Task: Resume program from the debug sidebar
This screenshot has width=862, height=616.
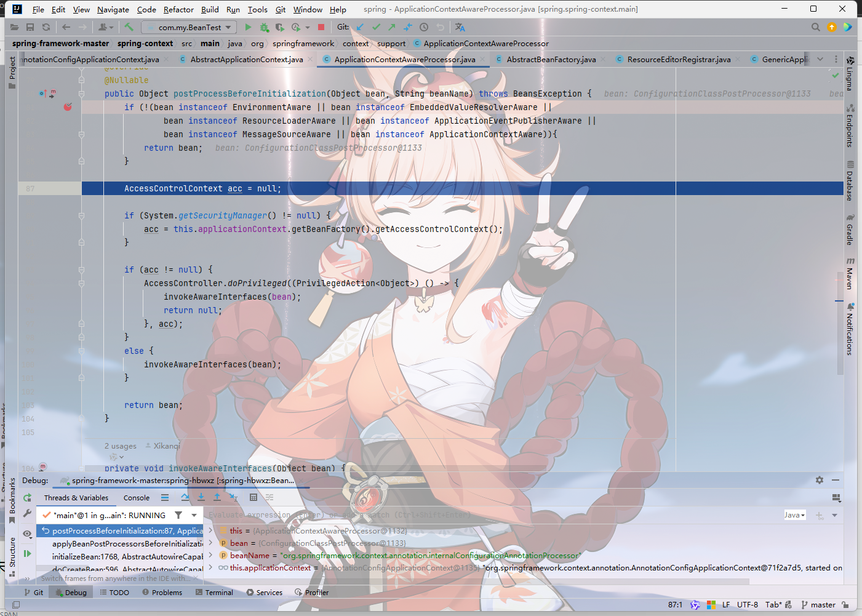Action: pyautogui.click(x=27, y=554)
